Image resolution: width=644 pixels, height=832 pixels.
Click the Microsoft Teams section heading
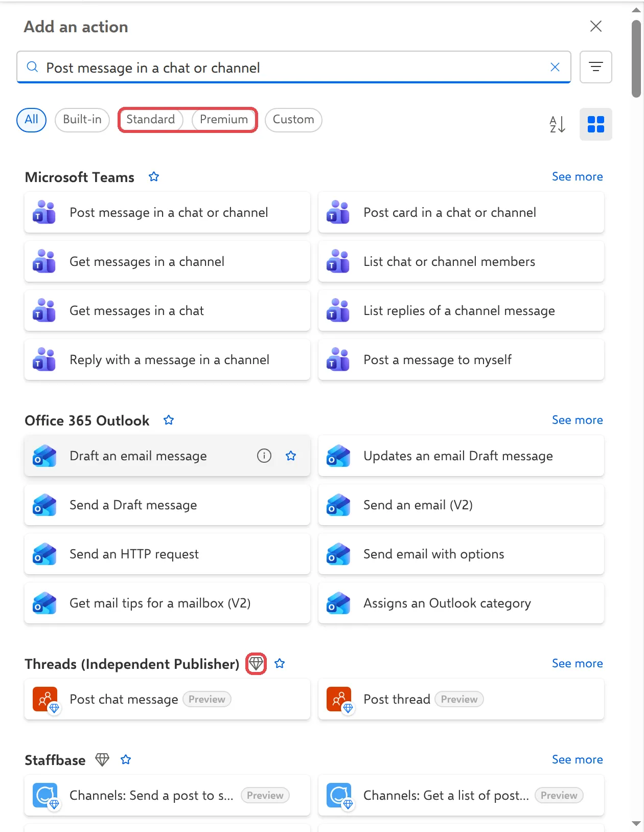80,177
